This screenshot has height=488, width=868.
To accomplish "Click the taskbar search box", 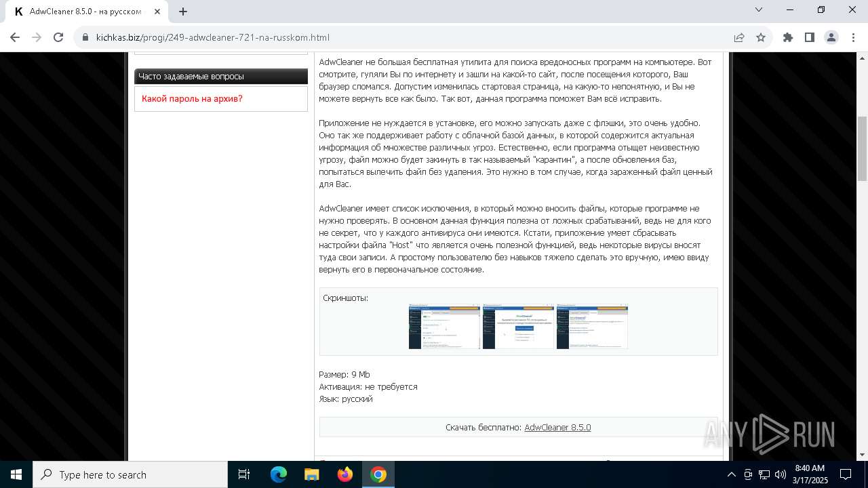I will pyautogui.click(x=130, y=474).
